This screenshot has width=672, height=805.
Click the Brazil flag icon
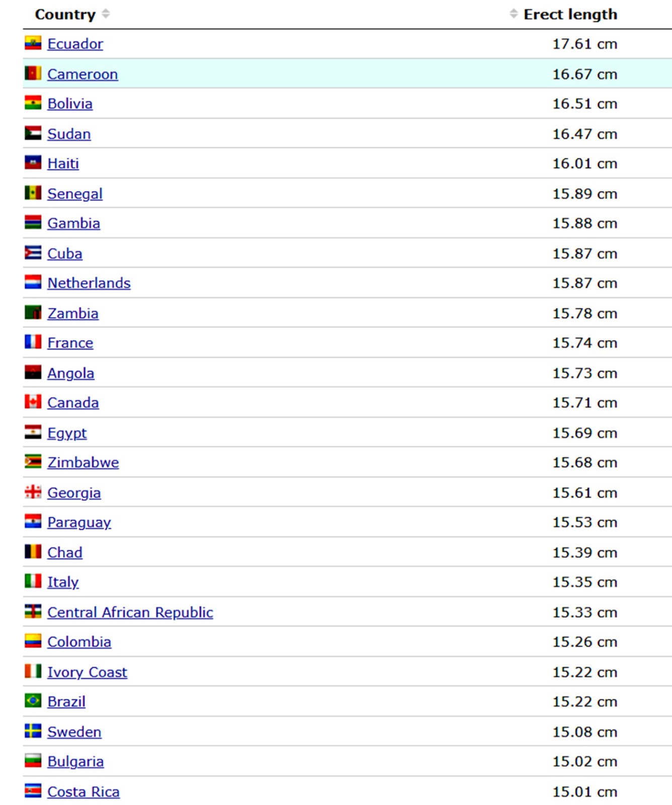33,701
